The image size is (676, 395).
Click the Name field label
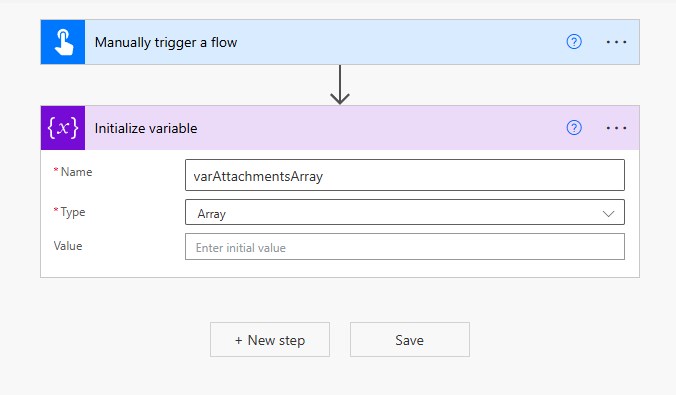(x=76, y=172)
